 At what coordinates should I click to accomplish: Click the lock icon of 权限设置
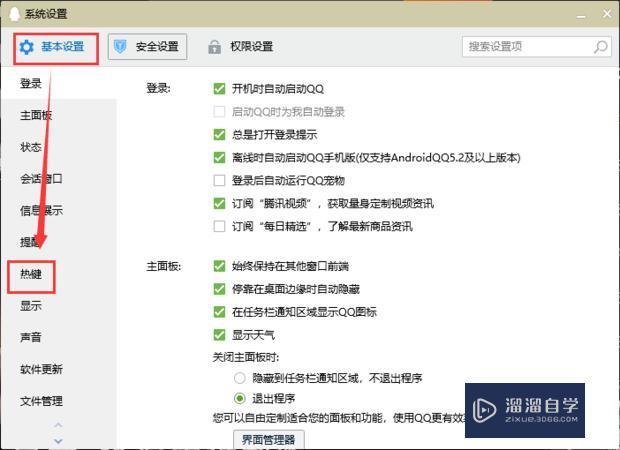[214, 47]
